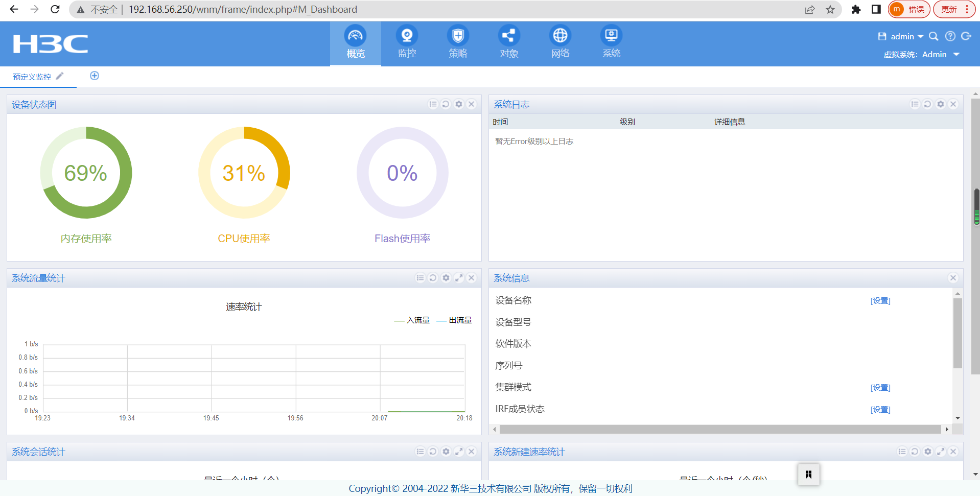The image size is (980, 496).
Task: Click 设置 link for 设备名称
Action: coord(880,301)
